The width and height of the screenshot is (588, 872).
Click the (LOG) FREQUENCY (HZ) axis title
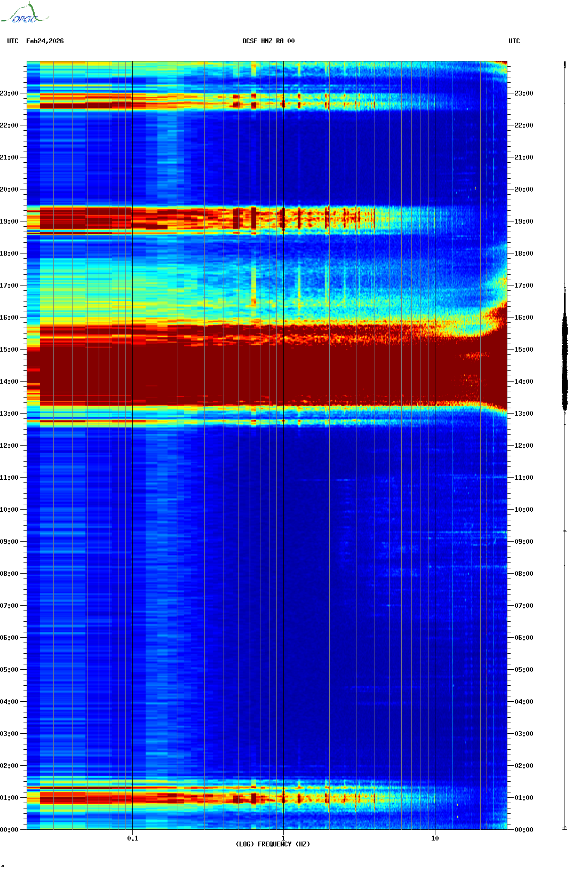click(x=273, y=844)
